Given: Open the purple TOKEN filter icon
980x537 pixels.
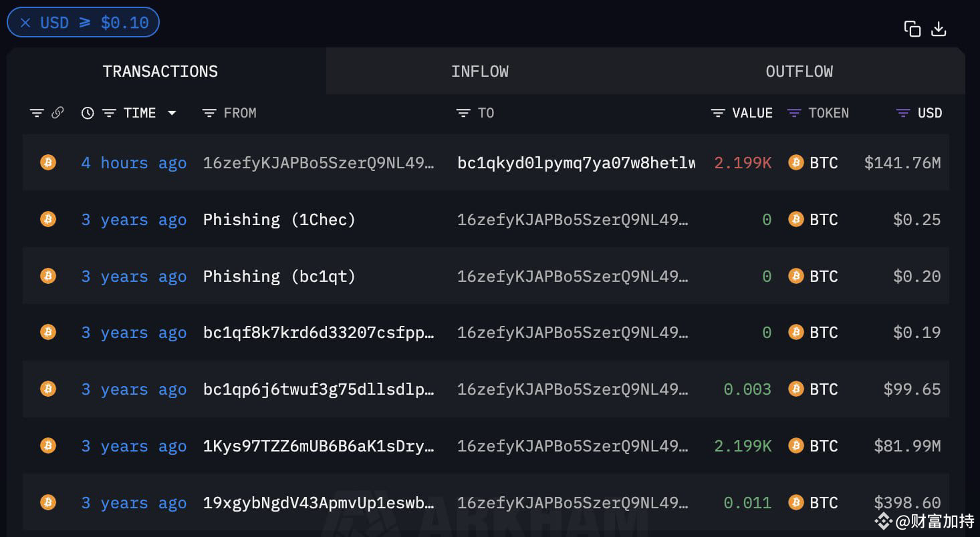Looking at the screenshot, I should [x=794, y=113].
